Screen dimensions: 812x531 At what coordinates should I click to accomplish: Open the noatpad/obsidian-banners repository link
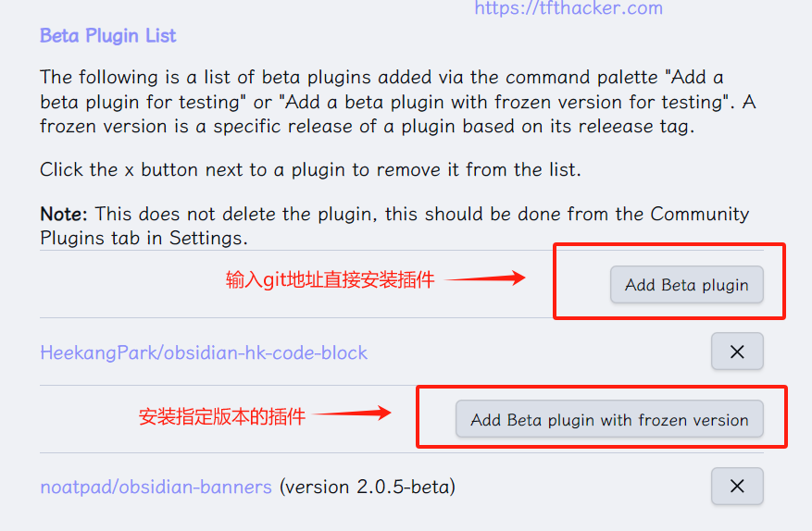click(x=156, y=487)
